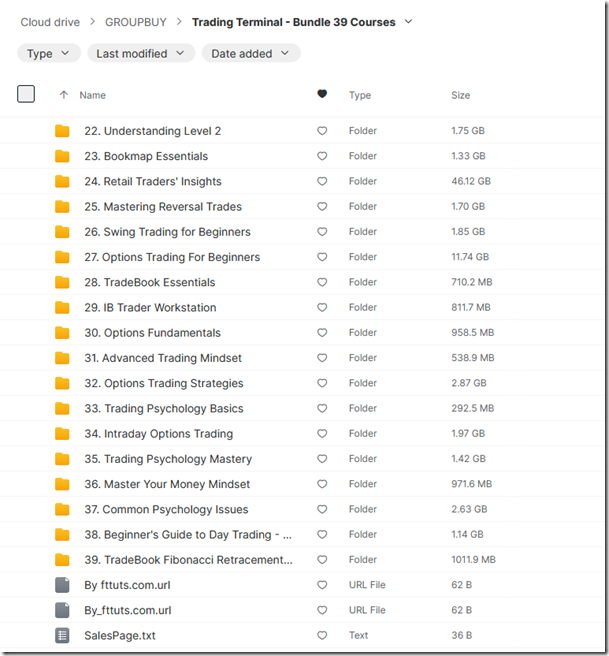Open 25. Mastering Reversal Trades folder name

click(x=163, y=207)
